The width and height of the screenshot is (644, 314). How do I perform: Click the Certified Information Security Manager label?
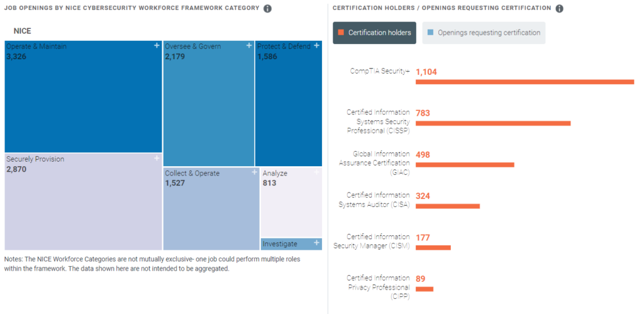pos(377,241)
